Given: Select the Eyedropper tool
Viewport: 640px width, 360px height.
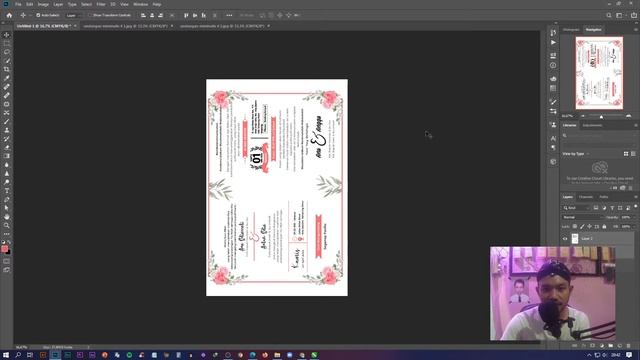Looking at the screenshot, I should coord(7,78).
